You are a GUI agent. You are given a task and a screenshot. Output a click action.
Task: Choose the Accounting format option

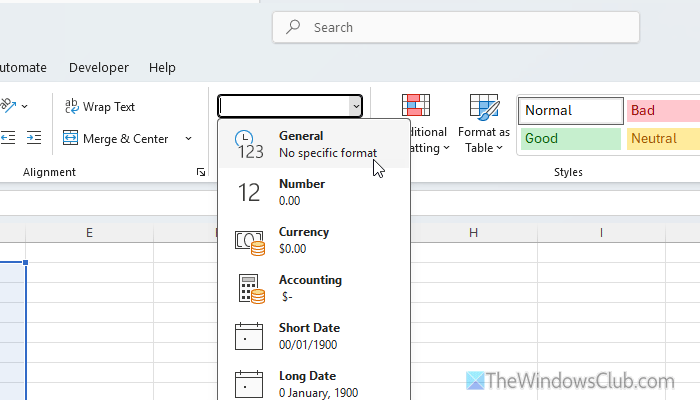pos(314,288)
